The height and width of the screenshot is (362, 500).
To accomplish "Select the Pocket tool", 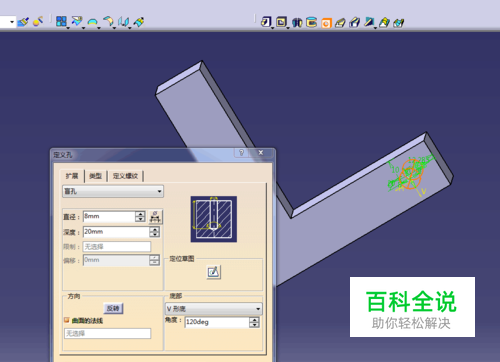I will coord(281,22).
